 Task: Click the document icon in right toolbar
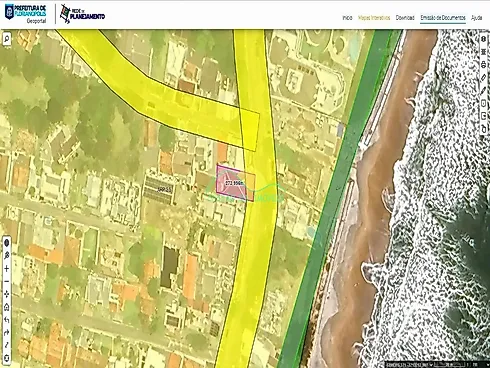pos(484,103)
